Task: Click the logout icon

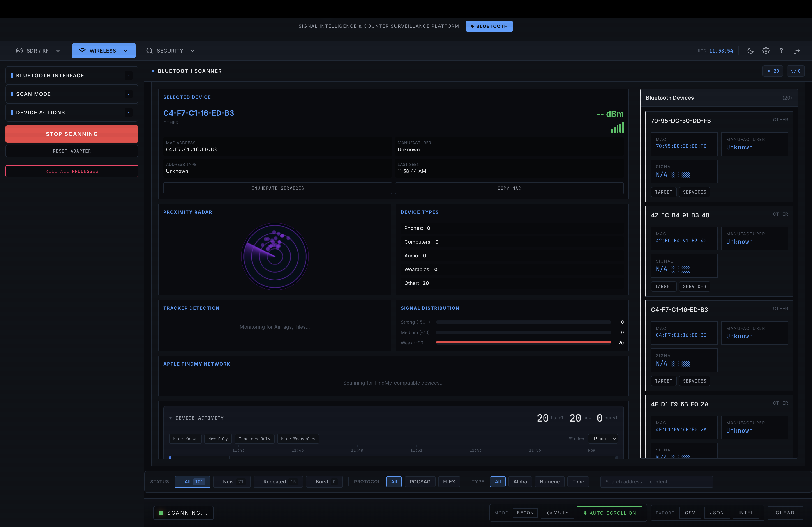Action: coord(796,51)
